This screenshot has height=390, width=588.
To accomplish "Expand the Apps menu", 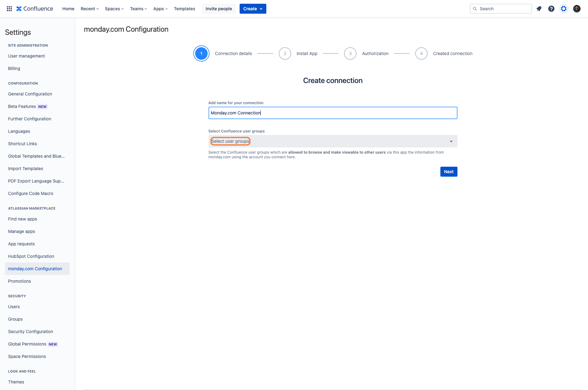I will point(160,9).
